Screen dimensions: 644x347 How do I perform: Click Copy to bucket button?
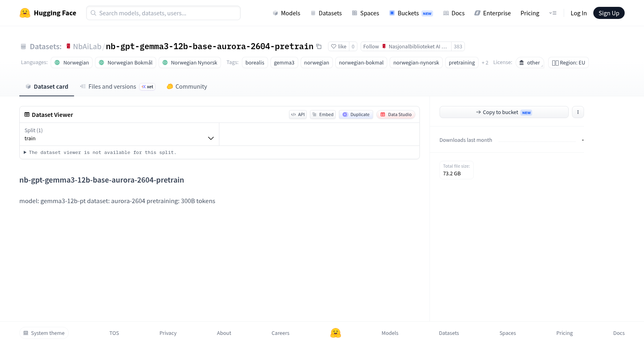click(x=504, y=112)
